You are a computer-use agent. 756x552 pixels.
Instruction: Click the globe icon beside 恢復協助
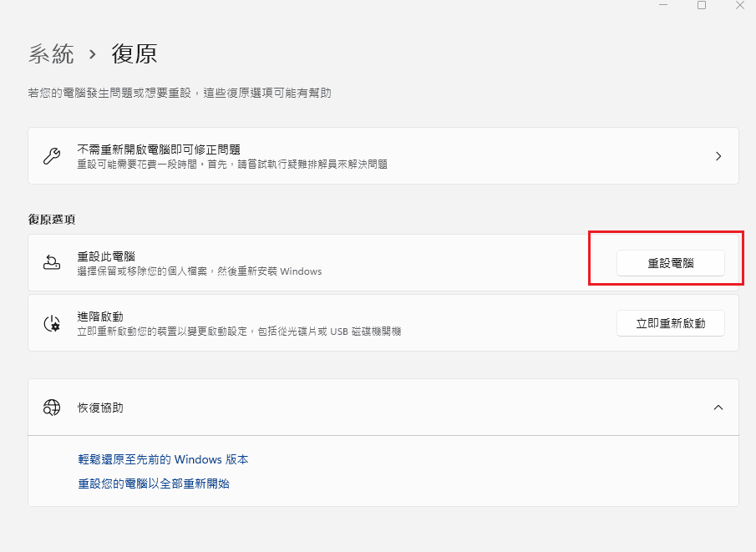coord(52,408)
